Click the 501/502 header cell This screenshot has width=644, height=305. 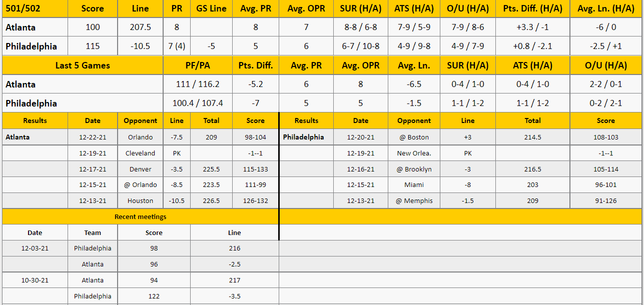35,8
